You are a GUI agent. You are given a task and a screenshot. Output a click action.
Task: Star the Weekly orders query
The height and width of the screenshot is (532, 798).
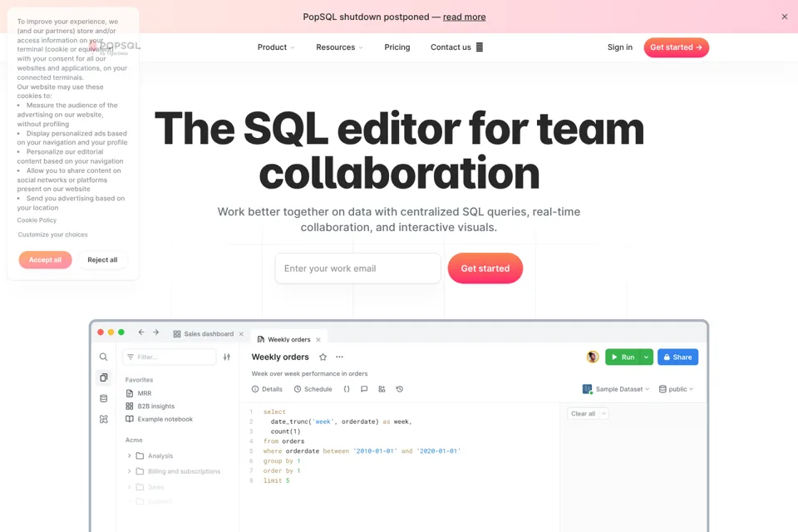click(323, 357)
